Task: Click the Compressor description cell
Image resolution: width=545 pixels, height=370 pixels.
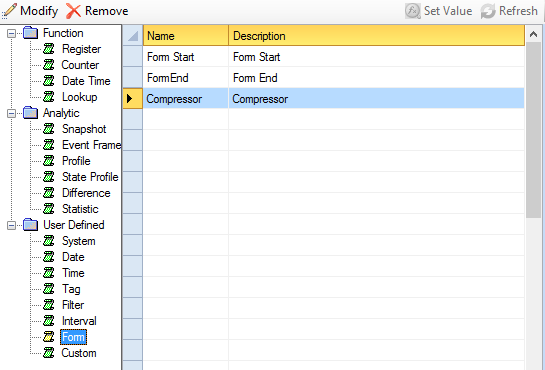Action: (x=376, y=99)
